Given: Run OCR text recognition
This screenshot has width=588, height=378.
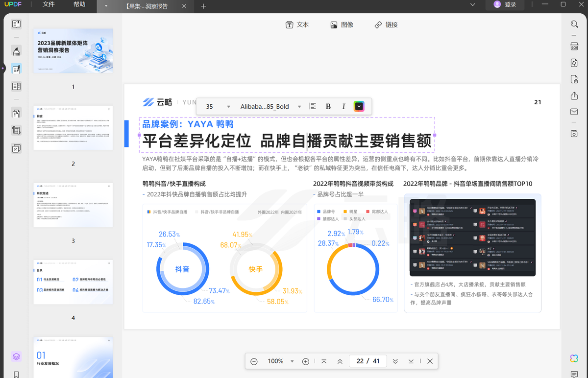Looking at the screenshot, I should click(x=574, y=46).
